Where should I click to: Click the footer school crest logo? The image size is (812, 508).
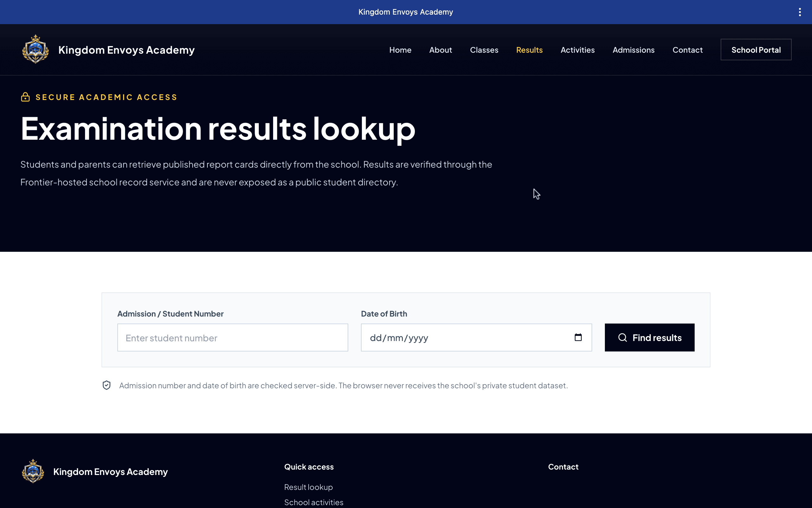tap(33, 471)
